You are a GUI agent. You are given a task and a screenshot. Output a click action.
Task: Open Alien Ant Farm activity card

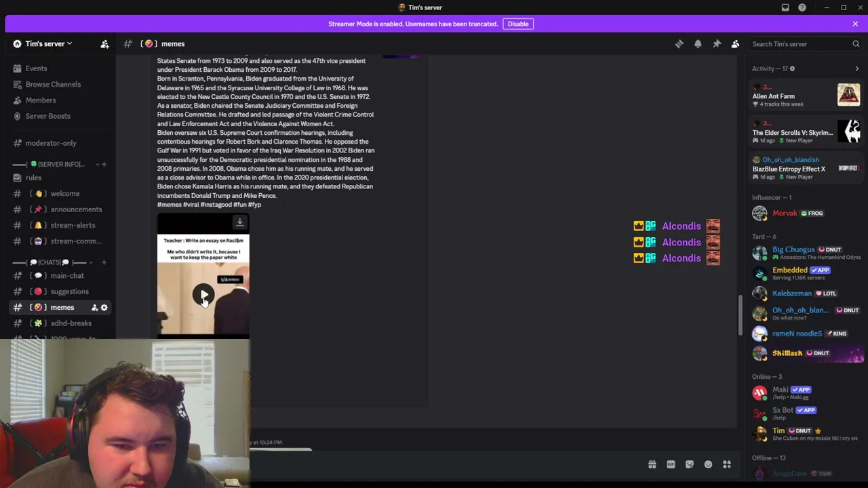[x=806, y=95]
